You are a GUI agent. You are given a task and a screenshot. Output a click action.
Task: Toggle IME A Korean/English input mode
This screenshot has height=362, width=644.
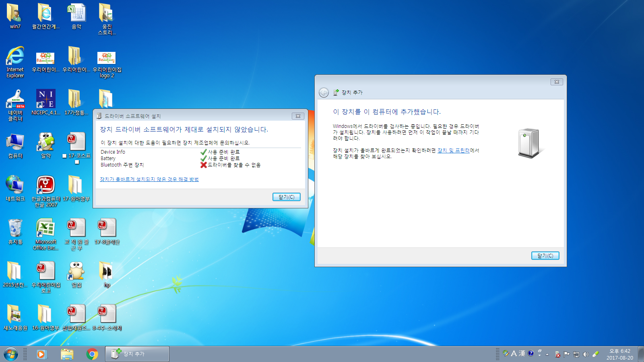point(514,353)
